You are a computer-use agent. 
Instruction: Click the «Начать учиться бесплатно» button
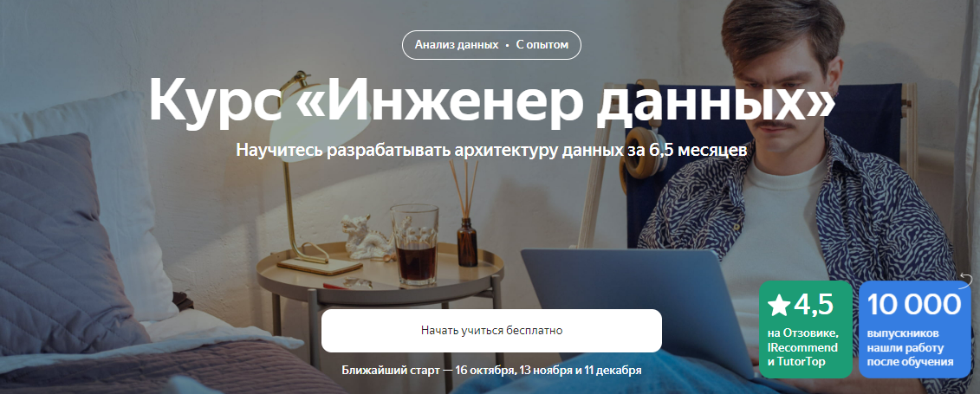(x=491, y=330)
